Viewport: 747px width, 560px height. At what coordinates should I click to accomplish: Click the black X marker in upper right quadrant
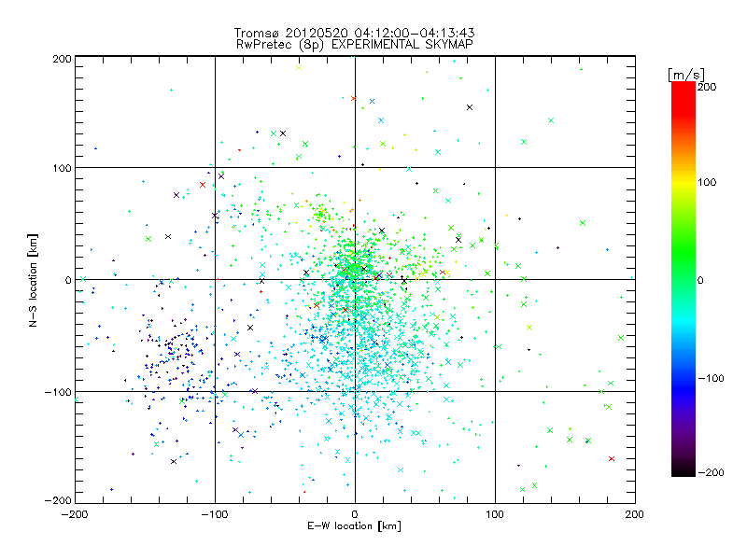click(470, 107)
